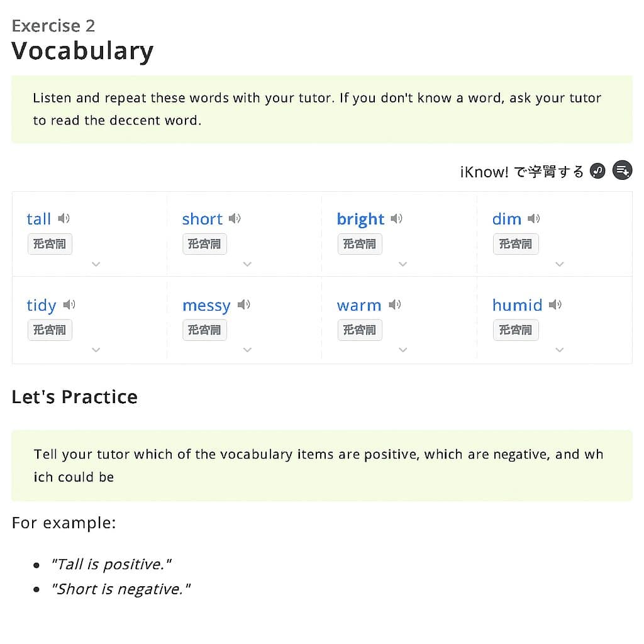Screen dimensions: 644x644
Task: Click the word link tidy
Action: (42, 306)
